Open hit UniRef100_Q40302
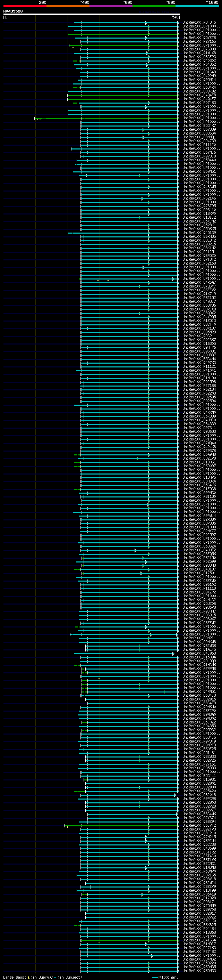Viewport: 222px width, 980px height. point(199,60)
